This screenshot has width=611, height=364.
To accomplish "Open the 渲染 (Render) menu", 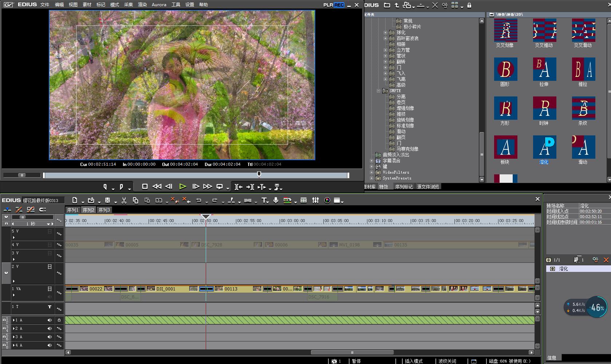I will pos(142,5).
